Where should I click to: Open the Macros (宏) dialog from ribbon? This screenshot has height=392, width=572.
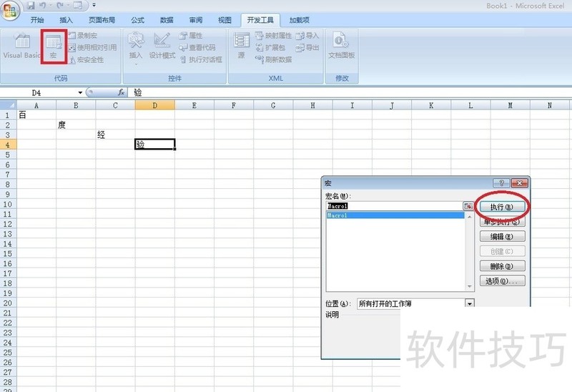(54, 46)
